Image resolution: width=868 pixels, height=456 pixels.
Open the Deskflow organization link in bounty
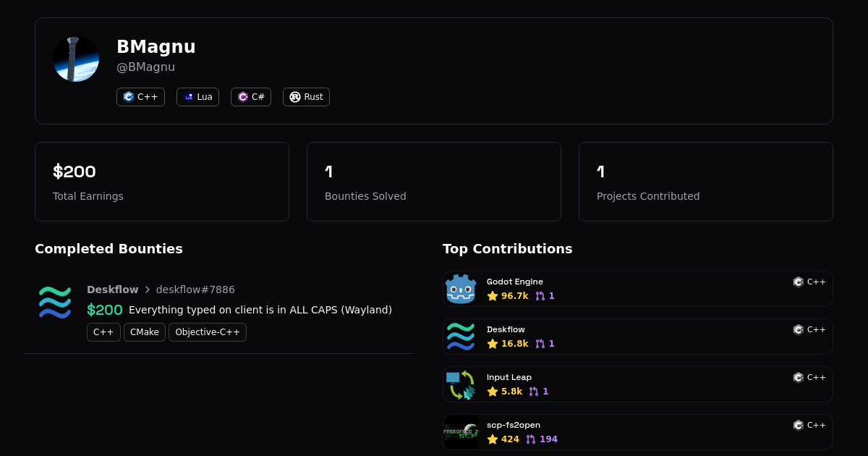pos(112,290)
